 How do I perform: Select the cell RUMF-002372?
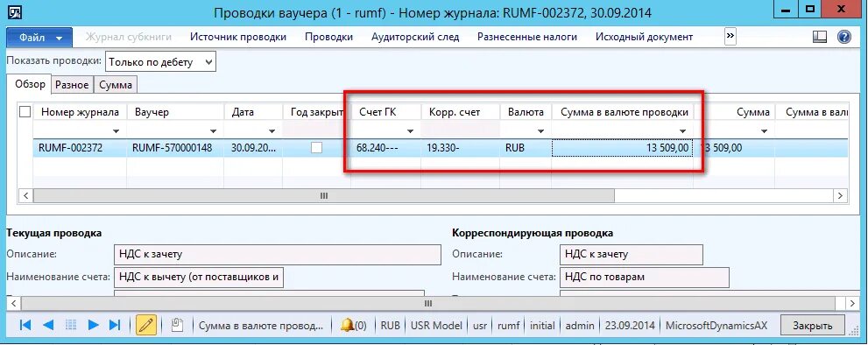80,148
